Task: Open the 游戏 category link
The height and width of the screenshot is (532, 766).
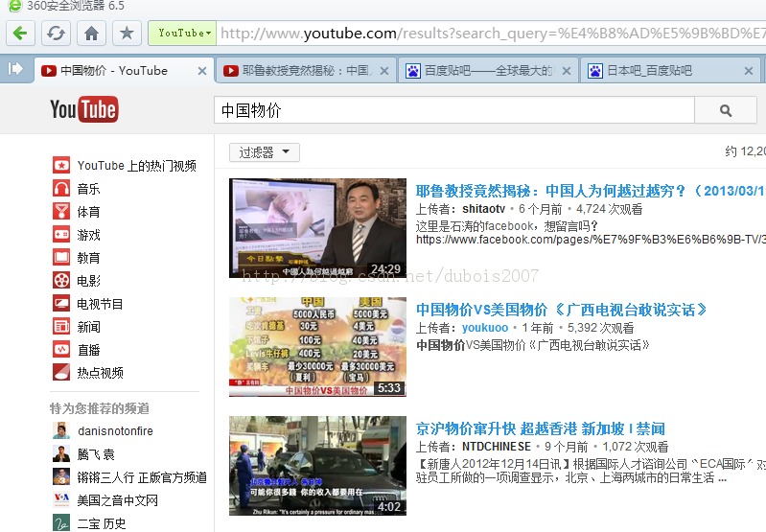Action: 88,235
